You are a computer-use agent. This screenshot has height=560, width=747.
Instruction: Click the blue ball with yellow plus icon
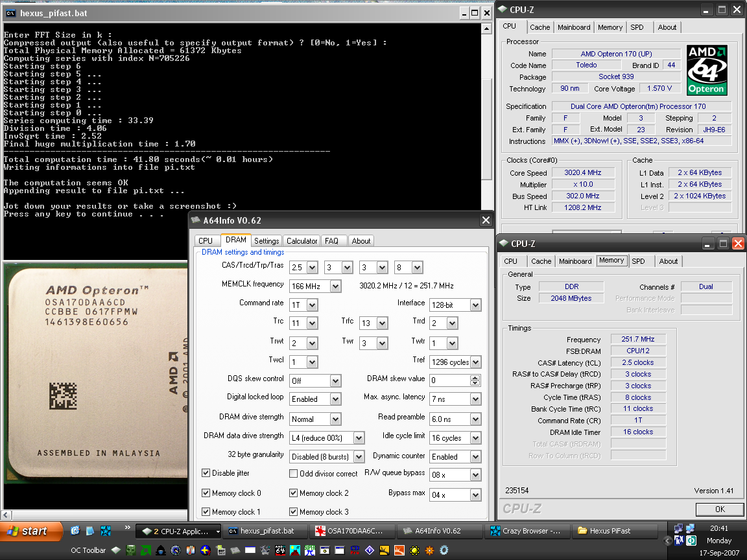coord(206,550)
